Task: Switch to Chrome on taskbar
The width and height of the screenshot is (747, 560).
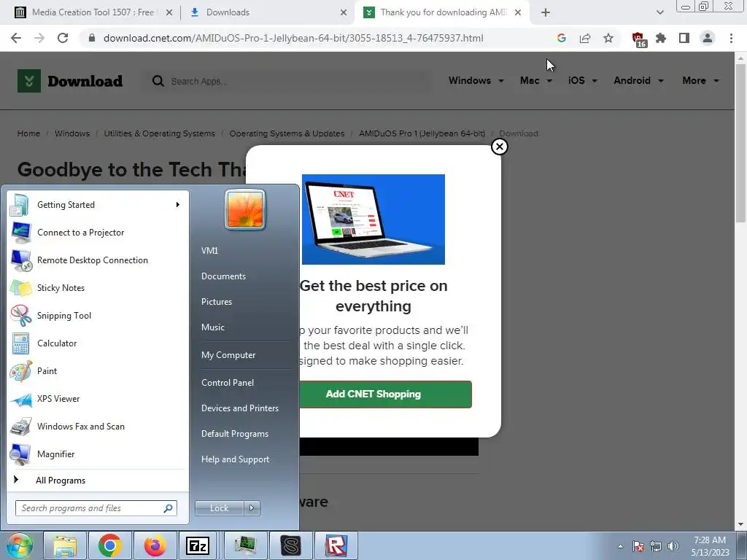Action: [110, 545]
